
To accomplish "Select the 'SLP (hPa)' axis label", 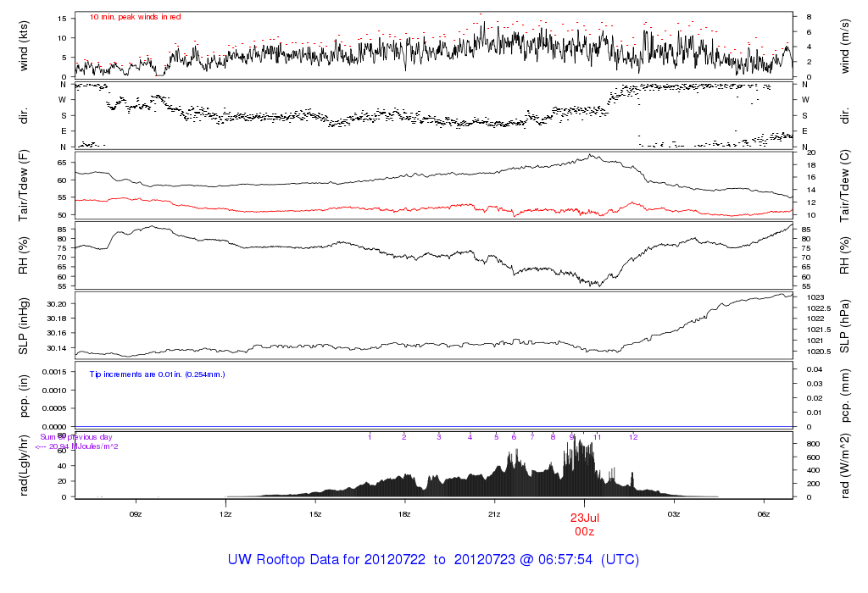I will pyautogui.click(x=845, y=326).
